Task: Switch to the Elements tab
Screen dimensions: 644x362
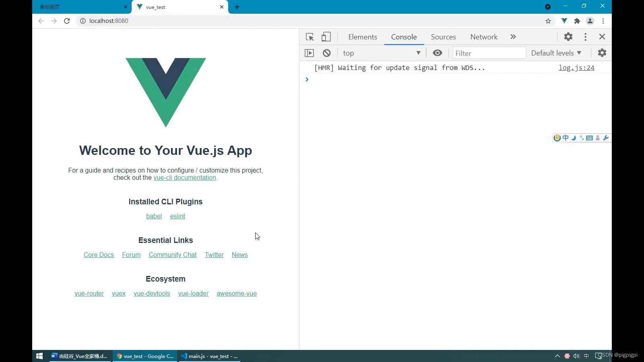Action: (363, 37)
